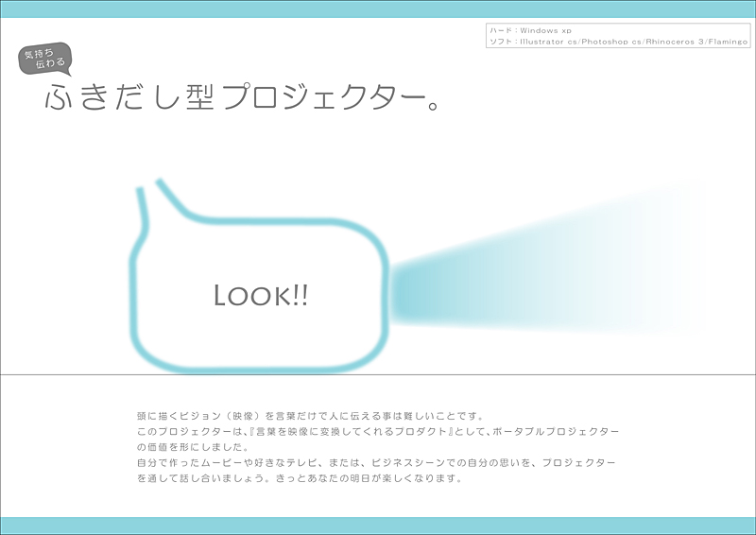The height and width of the screenshot is (535, 756).
Task: Click the last line starting '通して話し合いましょう'
Action: [x=299, y=479]
